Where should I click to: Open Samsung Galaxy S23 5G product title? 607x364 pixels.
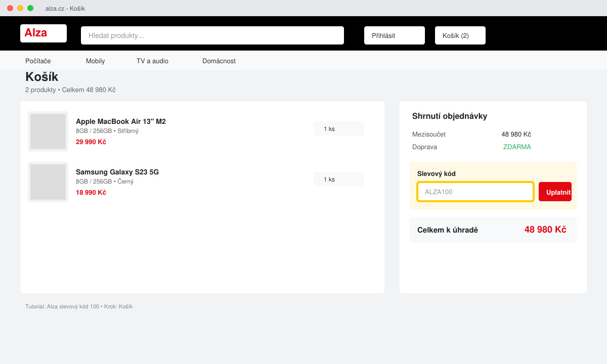pyautogui.click(x=117, y=172)
